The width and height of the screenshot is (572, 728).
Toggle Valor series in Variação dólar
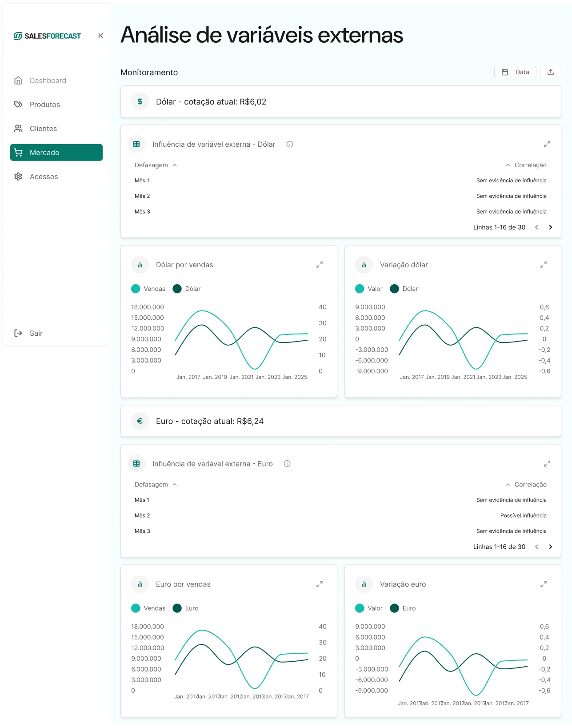(369, 289)
